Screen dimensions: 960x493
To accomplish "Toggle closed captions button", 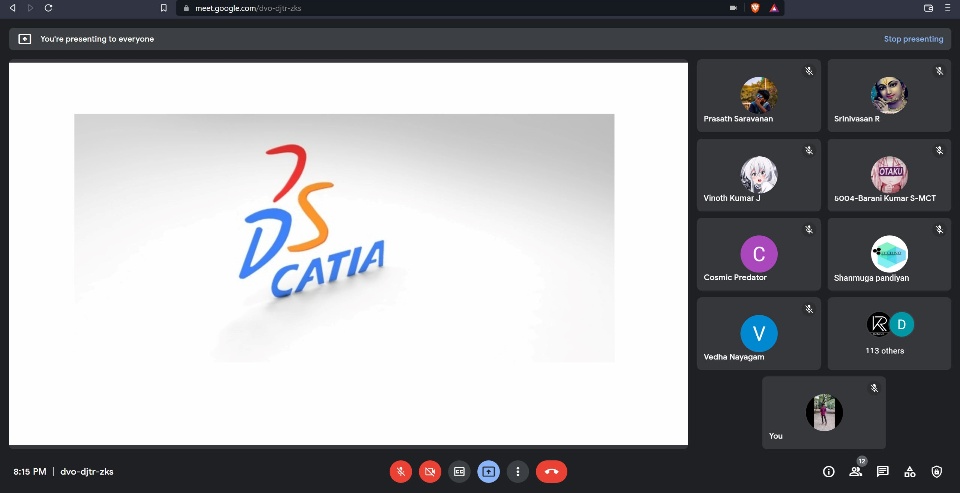I will point(459,472).
